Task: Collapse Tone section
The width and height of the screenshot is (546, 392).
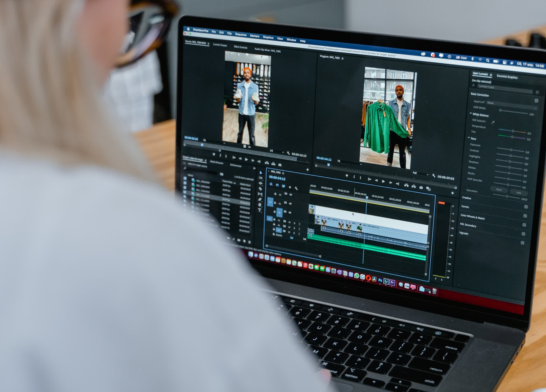Action: 469,138
